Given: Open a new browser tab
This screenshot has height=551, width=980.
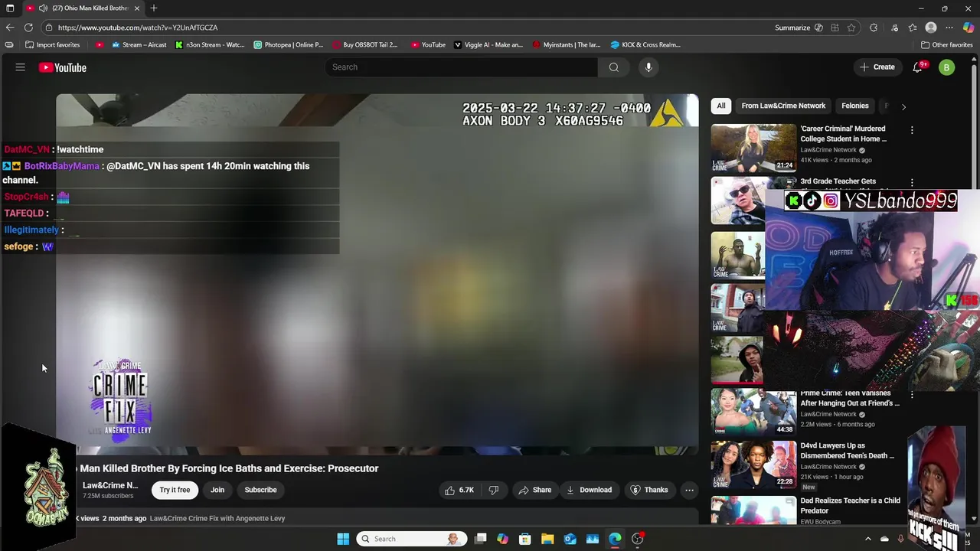Looking at the screenshot, I should pyautogui.click(x=154, y=8).
